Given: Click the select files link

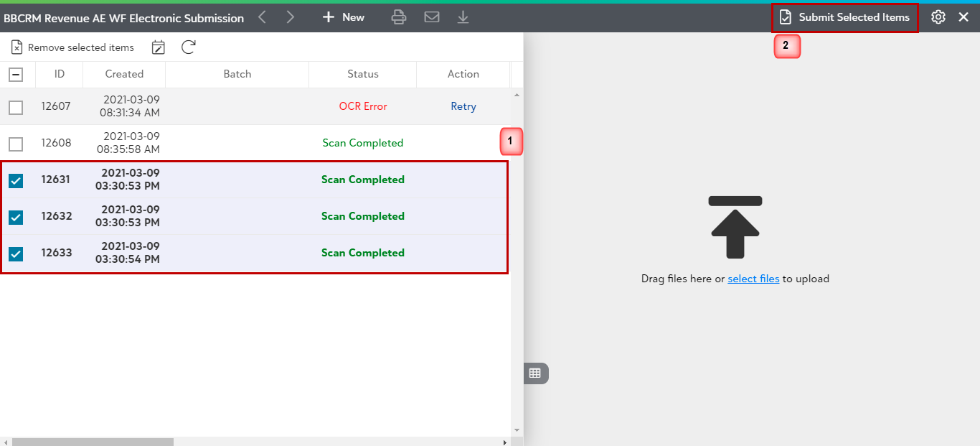Looking at the screenshot, I should click(x=753, y=279).
